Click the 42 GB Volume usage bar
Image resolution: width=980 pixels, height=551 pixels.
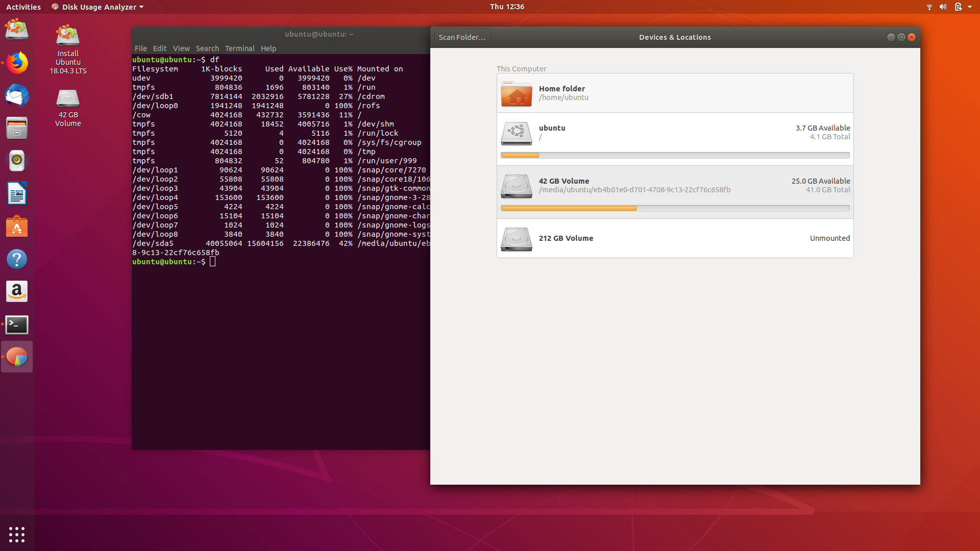(675, 208)
